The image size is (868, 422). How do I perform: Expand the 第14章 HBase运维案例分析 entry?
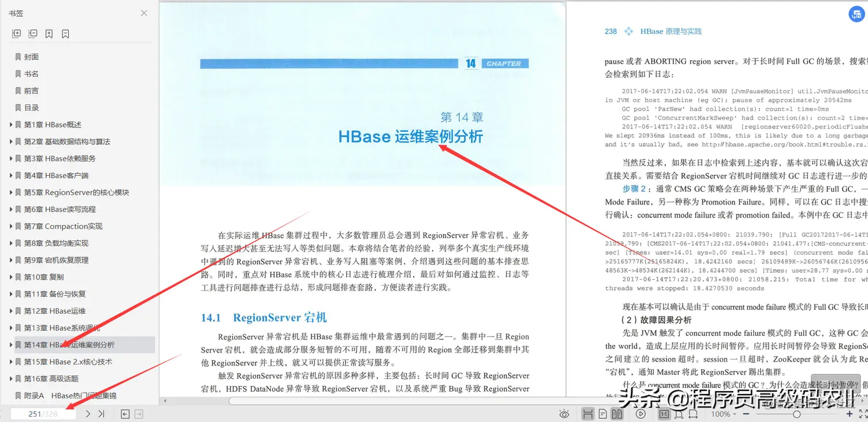point(10,345)
